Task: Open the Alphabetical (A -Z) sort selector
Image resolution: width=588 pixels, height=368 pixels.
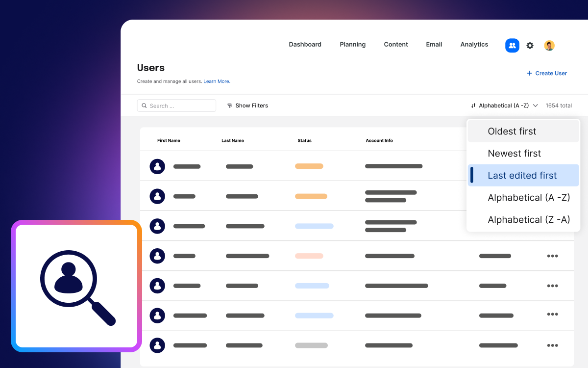Action: pyautogui.click(x=505, y=105)
